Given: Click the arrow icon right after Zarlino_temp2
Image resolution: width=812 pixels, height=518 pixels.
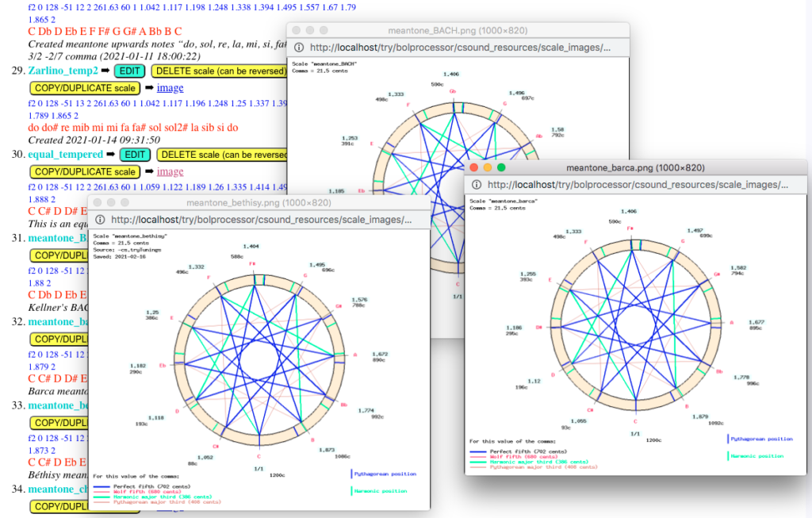Looking at the screenshot, I should [x=105, y=71].
